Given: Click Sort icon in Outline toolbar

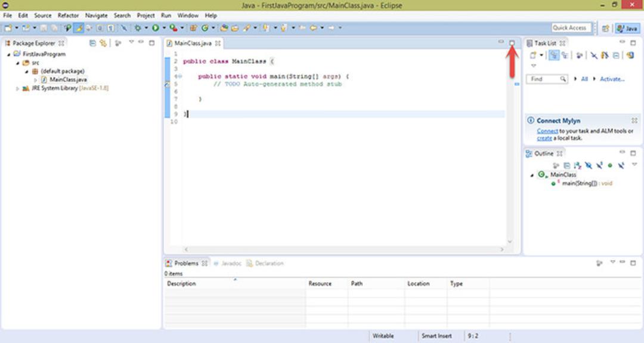Looking at the screenshot, I should (x=577, y=165).
